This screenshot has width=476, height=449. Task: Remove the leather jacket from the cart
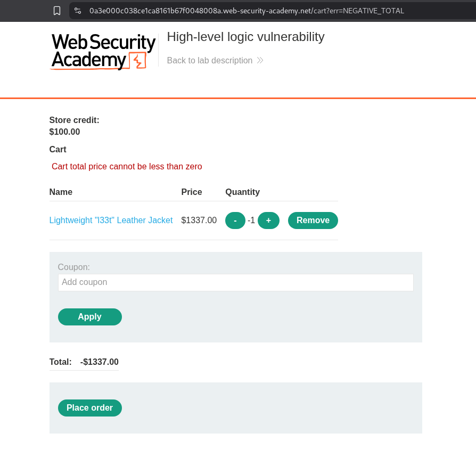click(313, 221)
